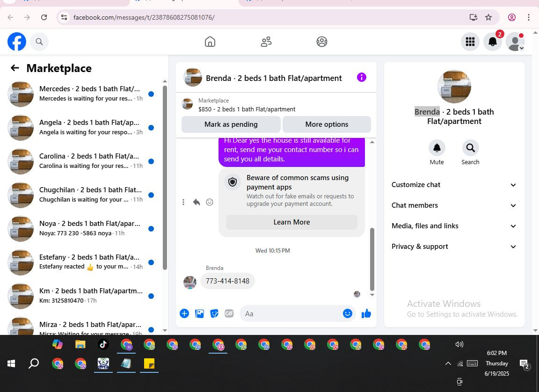Go to the Home feed icon
This screenshot has height=392, width=539.
(210, 42)
